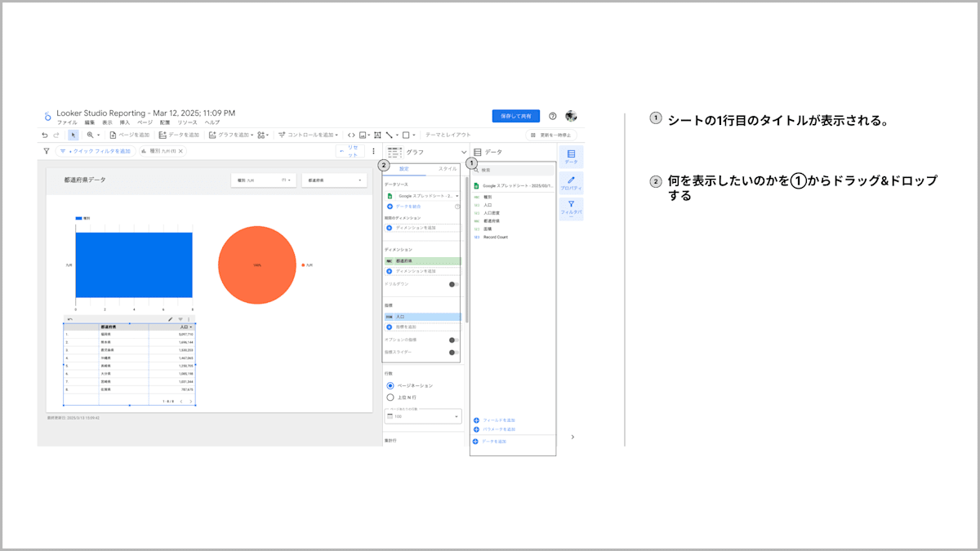
Task: Click the insert image icon
Action: pyautogui.click(x=363, y=135)
